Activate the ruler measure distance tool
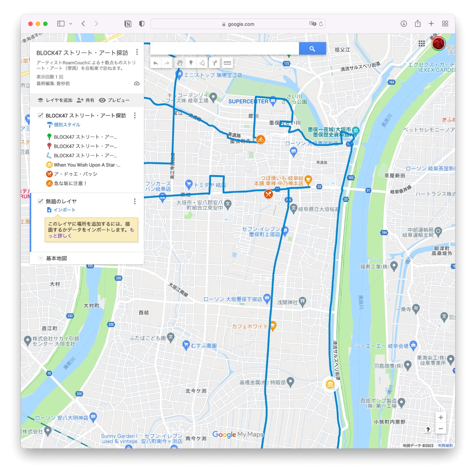Screen dimensions: 476x476 click(x=227, y=63)
